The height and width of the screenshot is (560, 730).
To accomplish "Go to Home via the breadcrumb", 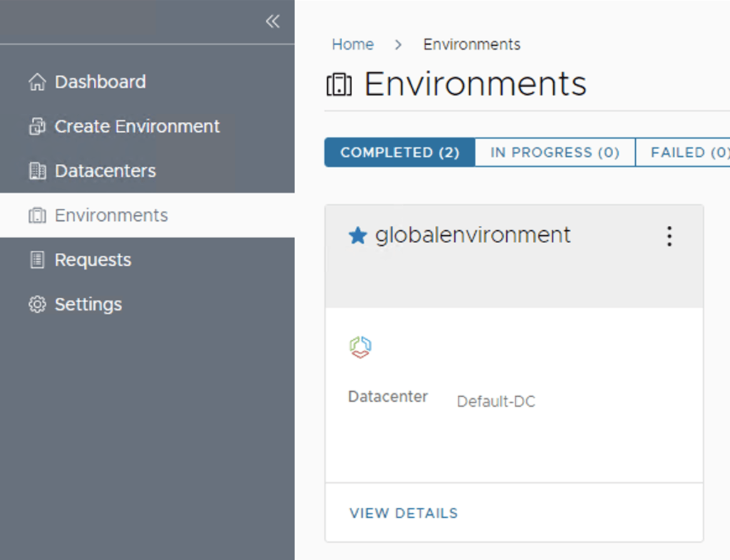I will (352, 44).
